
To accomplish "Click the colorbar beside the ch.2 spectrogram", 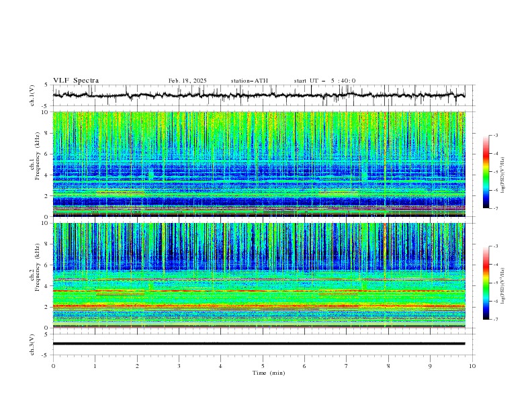I will 486,283.
